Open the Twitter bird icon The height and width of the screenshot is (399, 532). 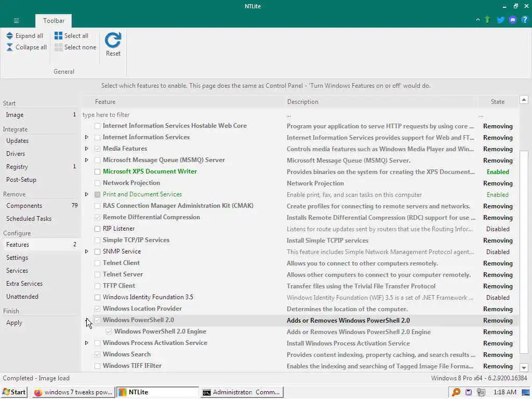tap(500, 20)
